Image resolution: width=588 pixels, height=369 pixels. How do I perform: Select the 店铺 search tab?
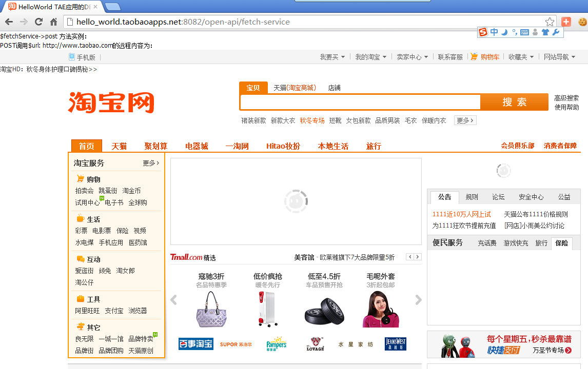coord(334,88)
